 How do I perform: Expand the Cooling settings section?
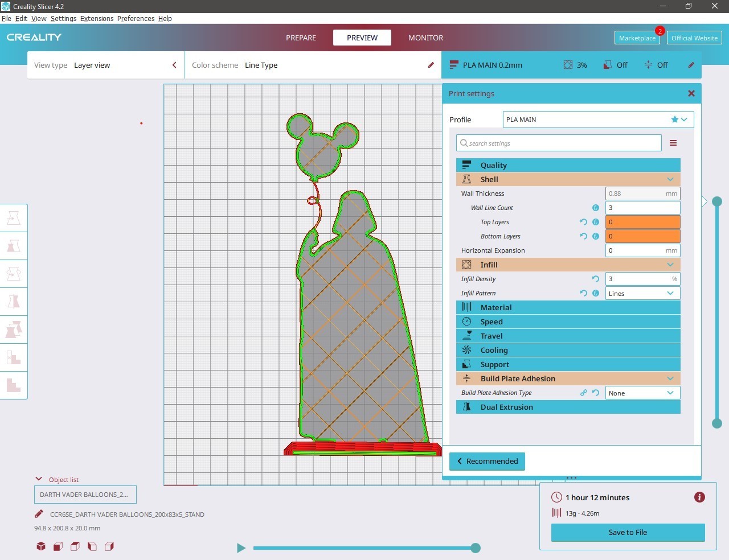tap(568, 350)
